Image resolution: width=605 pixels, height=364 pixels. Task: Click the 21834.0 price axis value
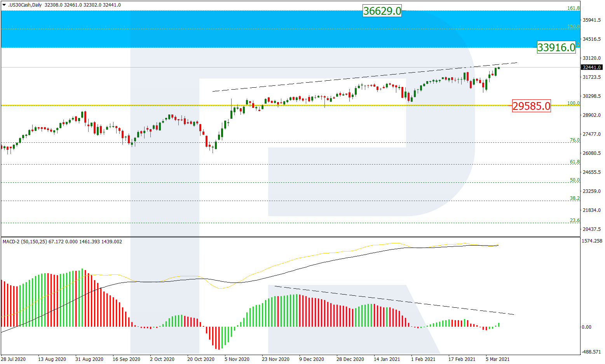(x=591, y=210)
